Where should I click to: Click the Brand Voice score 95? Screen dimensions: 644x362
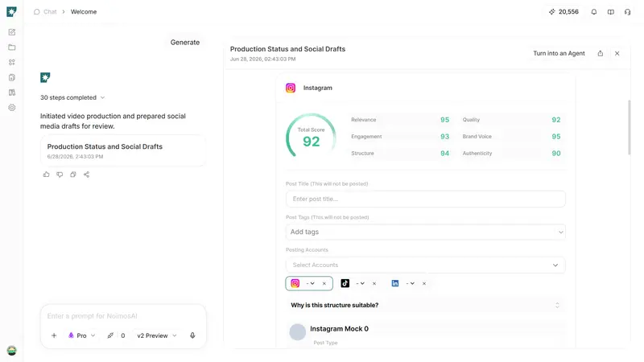[x=556, y=137]
